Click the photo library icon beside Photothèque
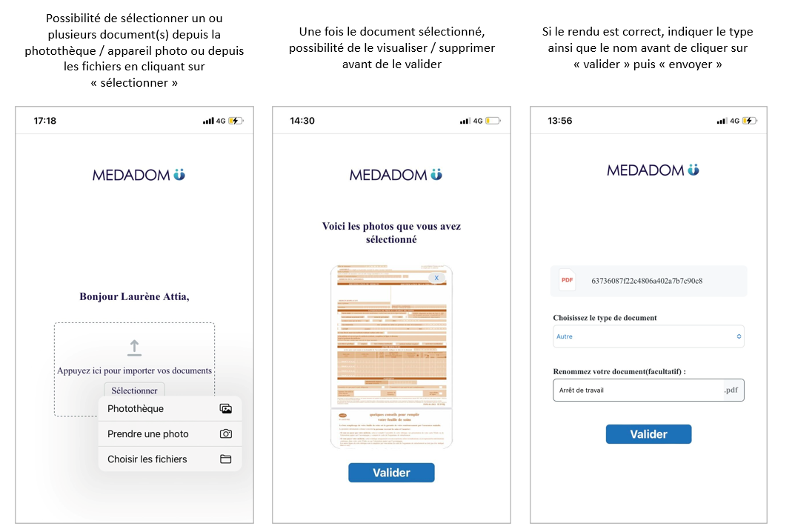This screenshot has height=532, width=795. point(226,409)
